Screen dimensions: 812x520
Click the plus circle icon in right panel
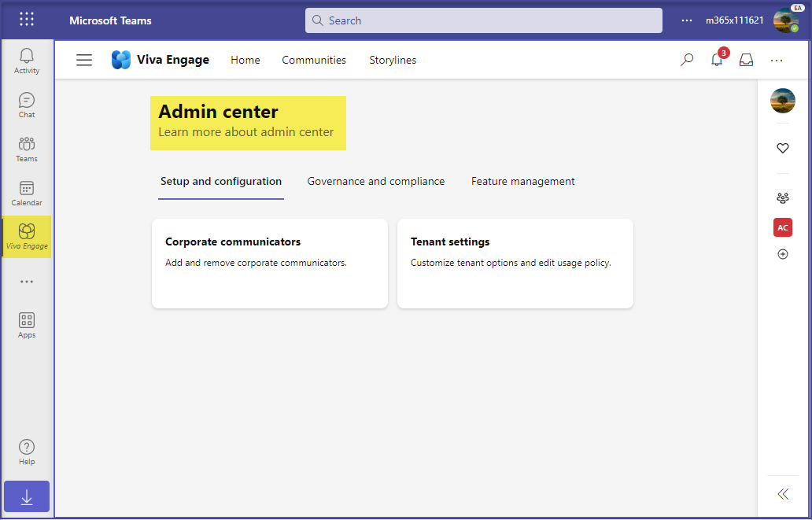coord(782,255)
